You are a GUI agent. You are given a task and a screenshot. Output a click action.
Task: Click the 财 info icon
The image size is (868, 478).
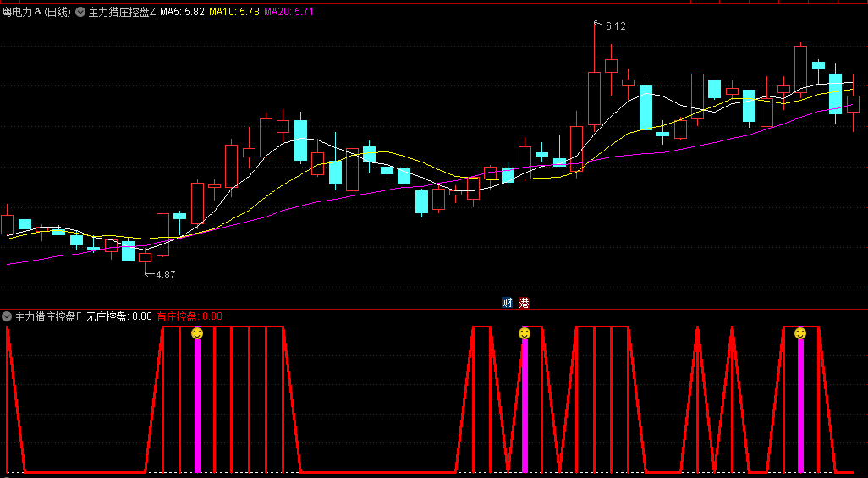pos(507,302)
